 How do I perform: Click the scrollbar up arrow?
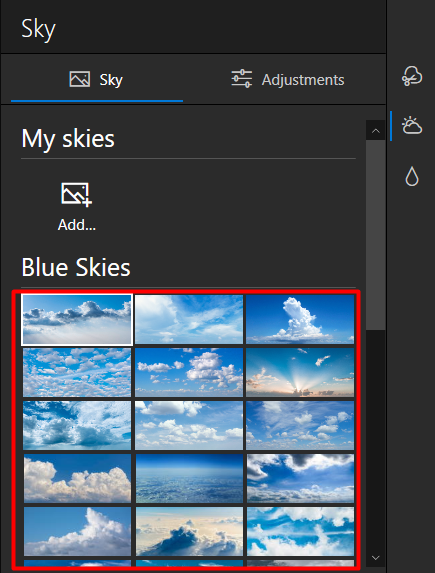click(x=375, y=130)
